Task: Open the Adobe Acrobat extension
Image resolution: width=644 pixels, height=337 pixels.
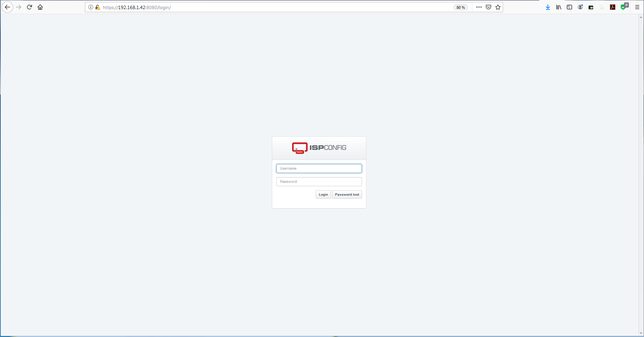Action: coord(613,7)
